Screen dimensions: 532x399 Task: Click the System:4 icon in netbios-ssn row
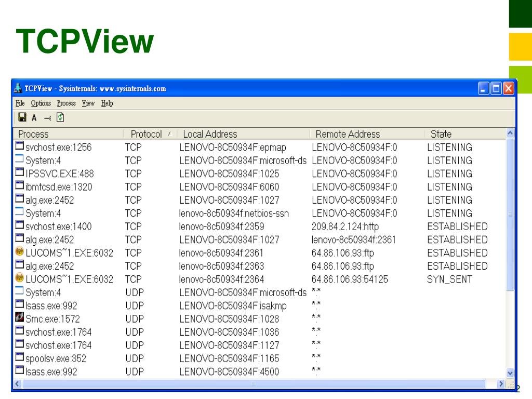pyautogui.click(x=20, y=212)
